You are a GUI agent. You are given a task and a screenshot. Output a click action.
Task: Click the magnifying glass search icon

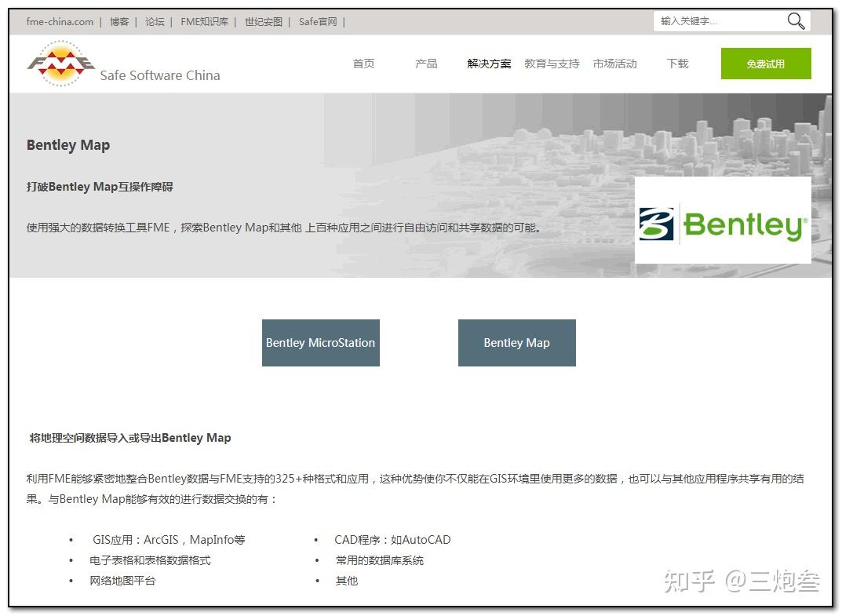click(x=796, y=21)
